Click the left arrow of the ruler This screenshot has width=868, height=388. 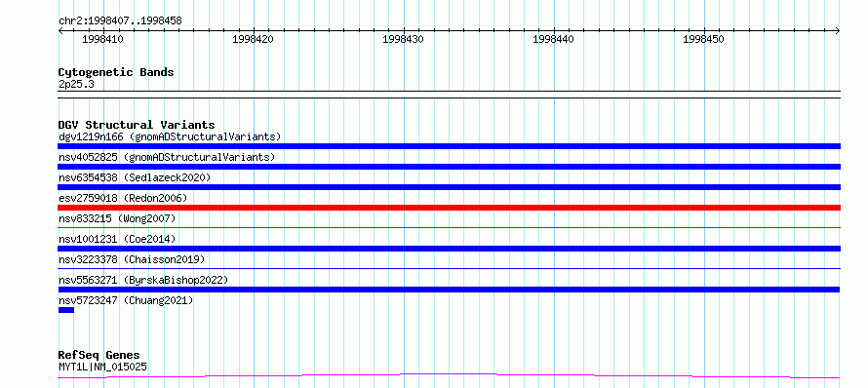60,31
